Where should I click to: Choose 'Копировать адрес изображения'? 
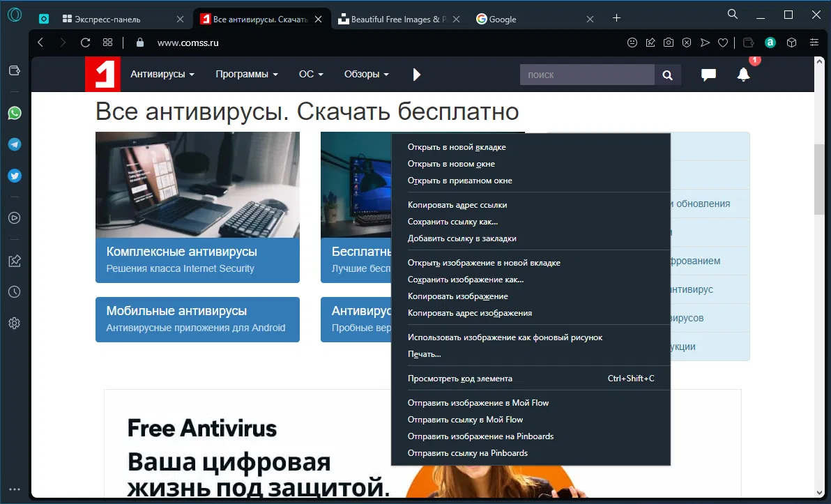[x=531, y=313]
